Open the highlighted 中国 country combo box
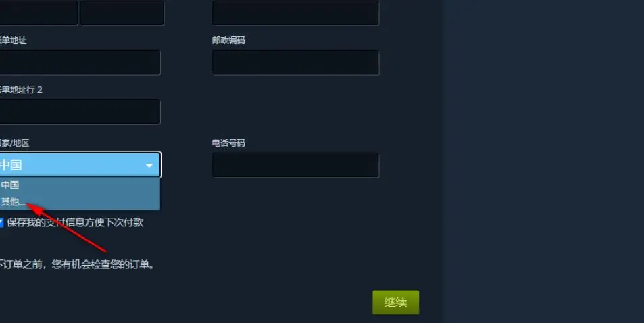This screenshot has height=323, width=644. click(x=80, y=165)
